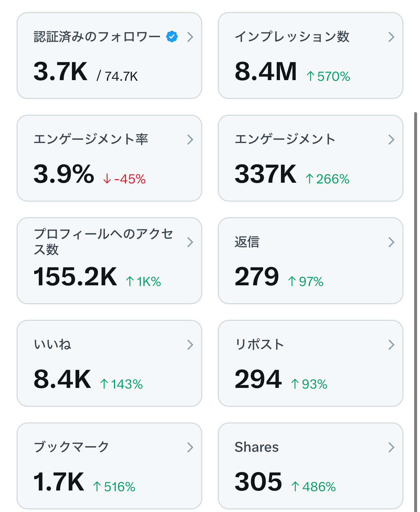The image size is (420, 512).
Task: Open プロフィールへのアクセス数 chevron arrow
Action: click(x=190, y=242)
